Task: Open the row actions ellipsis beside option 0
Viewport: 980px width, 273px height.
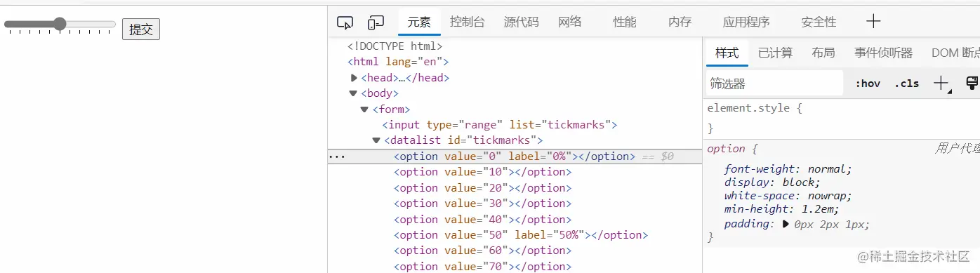Action: [337, 157]
